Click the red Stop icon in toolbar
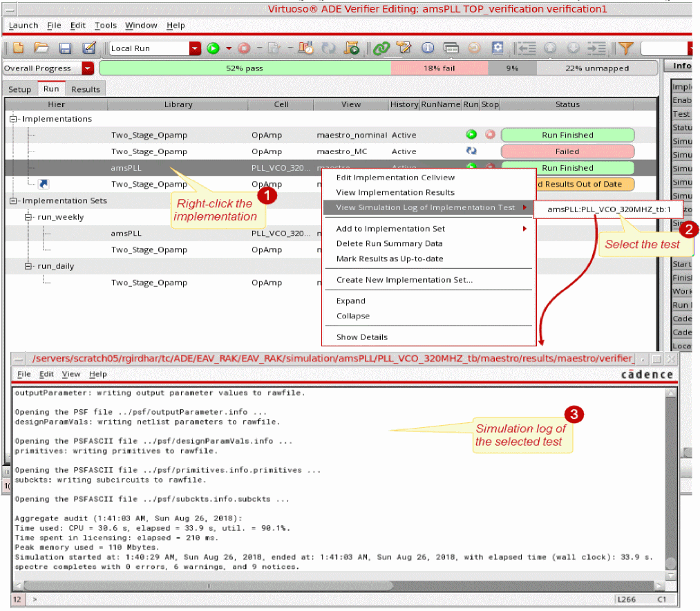The image size is (700, 611). click(243, 48)
